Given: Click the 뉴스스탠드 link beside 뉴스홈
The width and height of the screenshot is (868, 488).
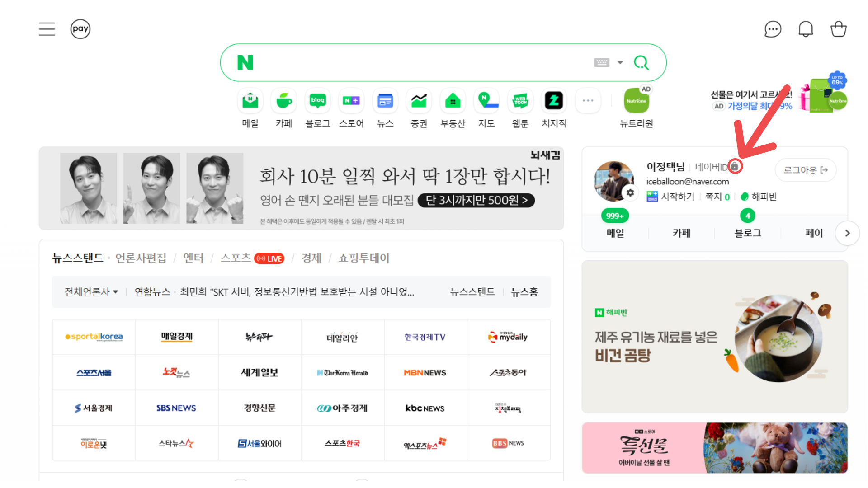Looking at the screenshot, I should pyautogui.click(x=472, y=292).
